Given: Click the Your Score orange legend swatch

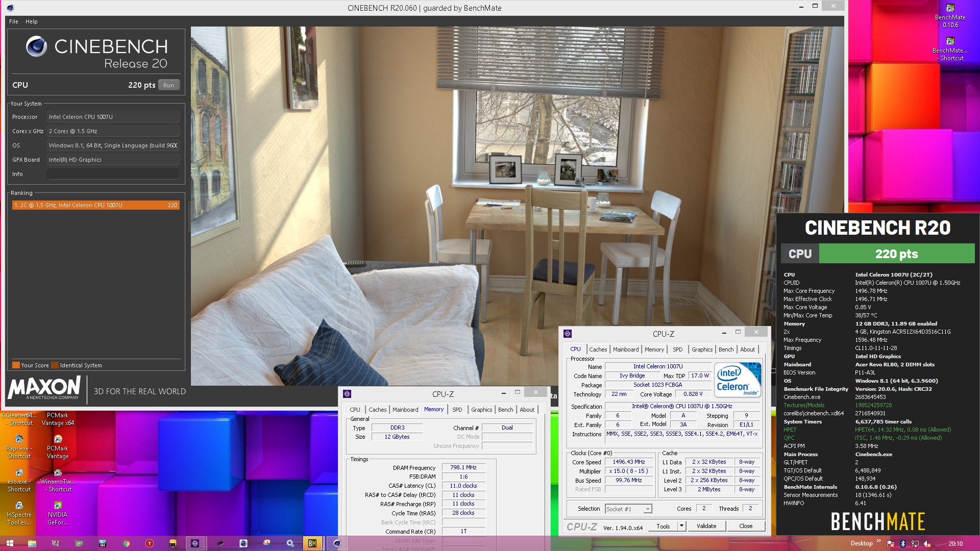Looking at the screenshot, I should pyautogui.click(x=16, y=365).
